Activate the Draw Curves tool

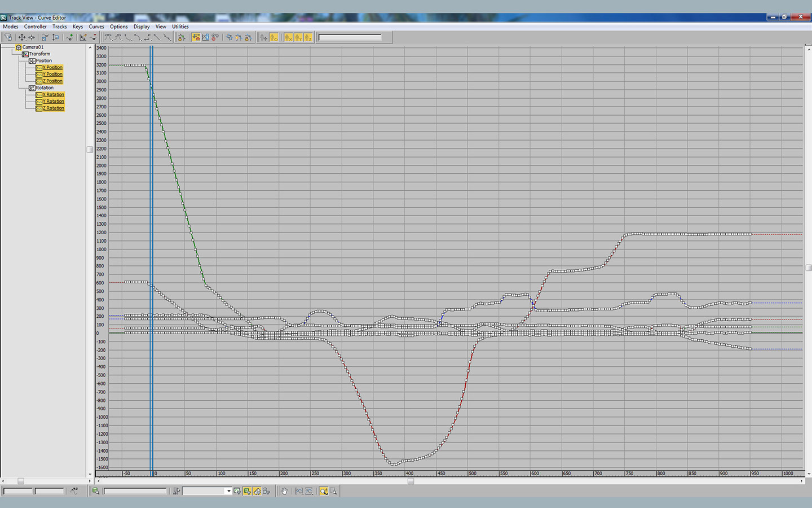click(83, 37)
